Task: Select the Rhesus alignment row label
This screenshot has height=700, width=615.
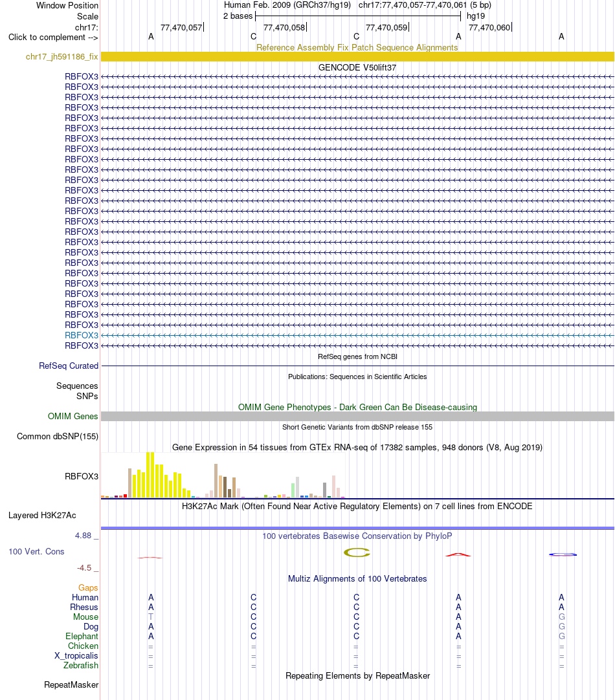Action: tap(84, 607)
